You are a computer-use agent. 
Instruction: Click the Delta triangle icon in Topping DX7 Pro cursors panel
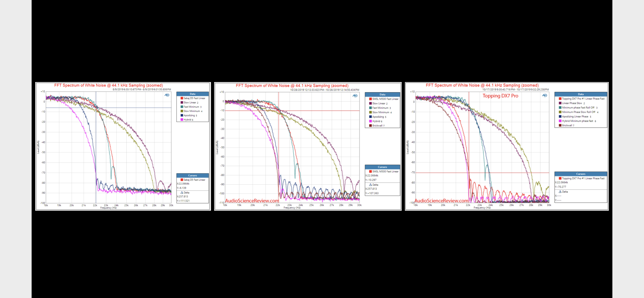pyautogui.click(x=560, y=191)
